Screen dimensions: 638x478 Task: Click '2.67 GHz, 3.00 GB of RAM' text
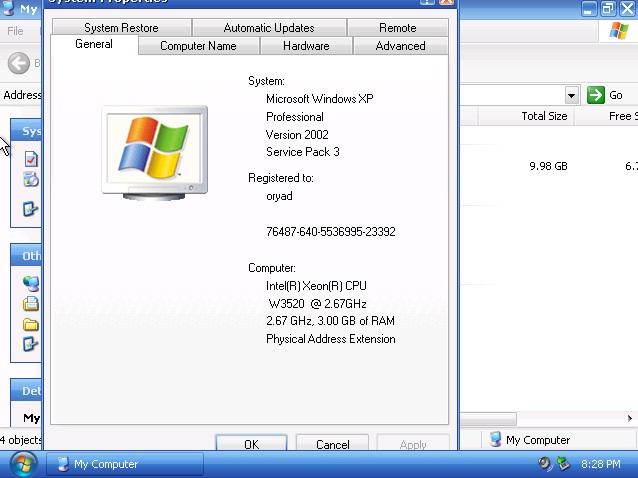[330, 321]
